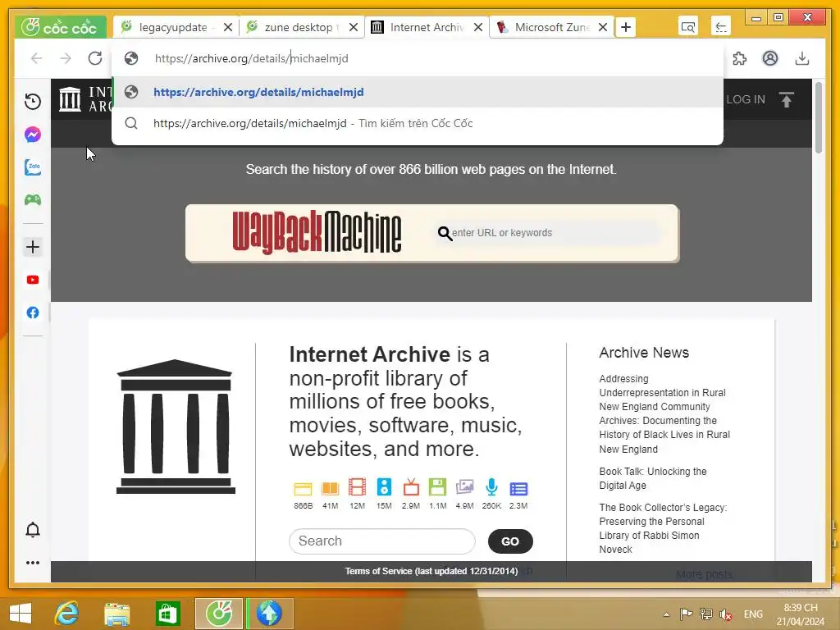Switch ENG input language in tray
Image resolution: width=840 pixels, height=630 pixels.
click(753, 614)
